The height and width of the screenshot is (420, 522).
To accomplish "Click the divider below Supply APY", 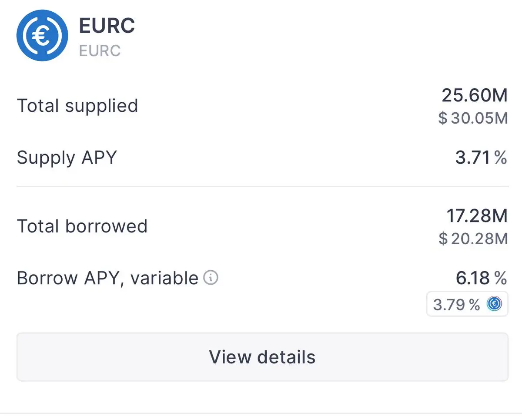I will 262,187.
